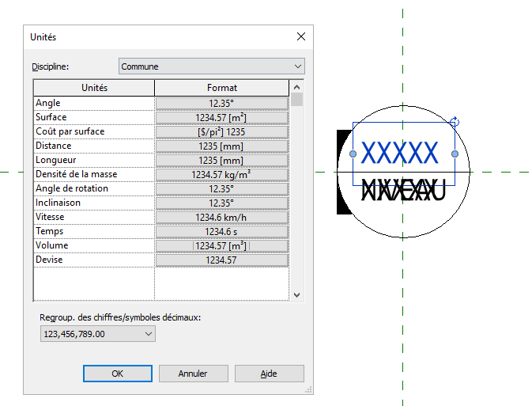
Task: Open the Discipline dropdown showing Commune
Action: (x=212, y=66)
